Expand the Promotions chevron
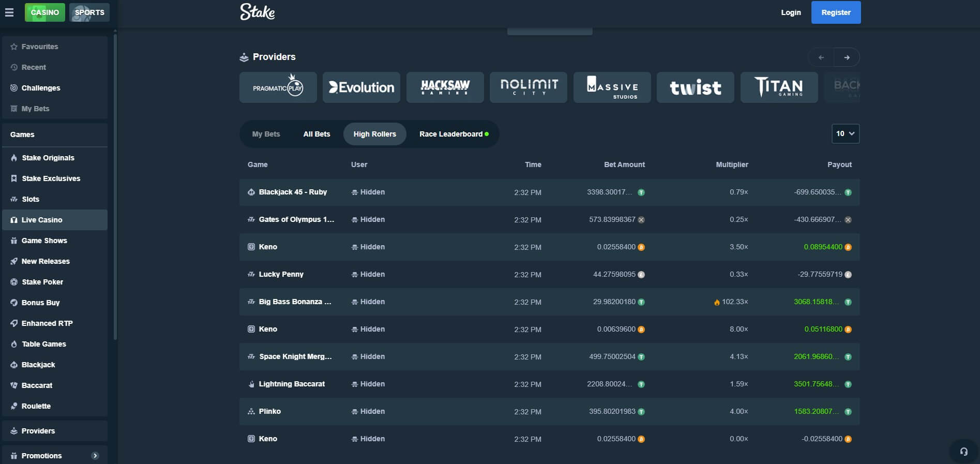980x464 pixels. click(95, 456)
